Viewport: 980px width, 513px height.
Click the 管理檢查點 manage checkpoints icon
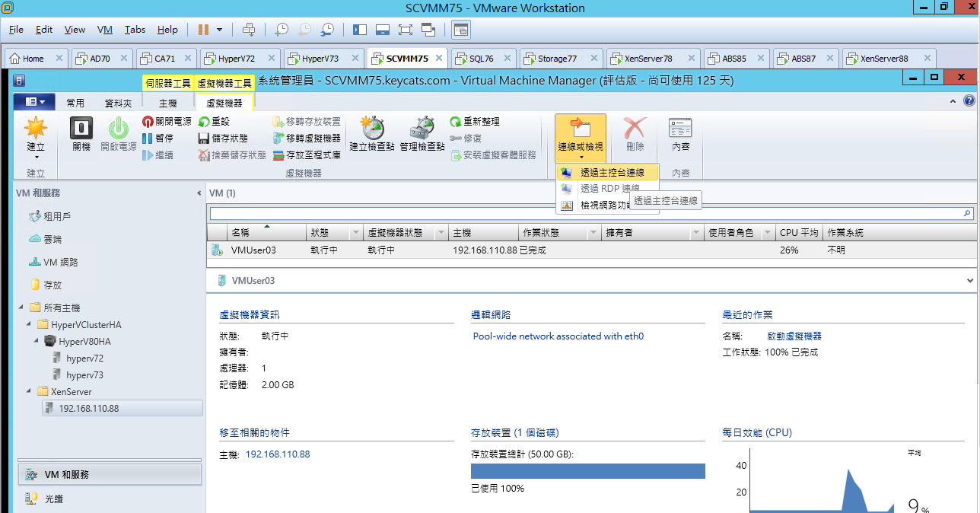422,135
